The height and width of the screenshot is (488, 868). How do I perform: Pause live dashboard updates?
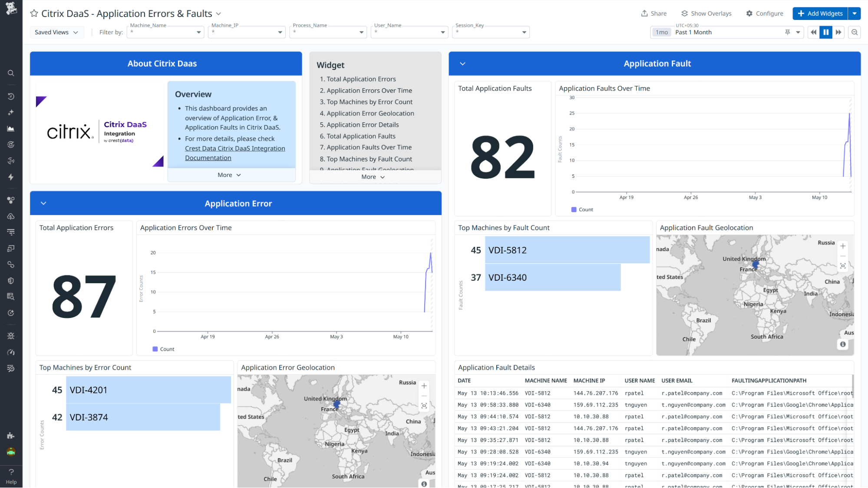(826, 32)
